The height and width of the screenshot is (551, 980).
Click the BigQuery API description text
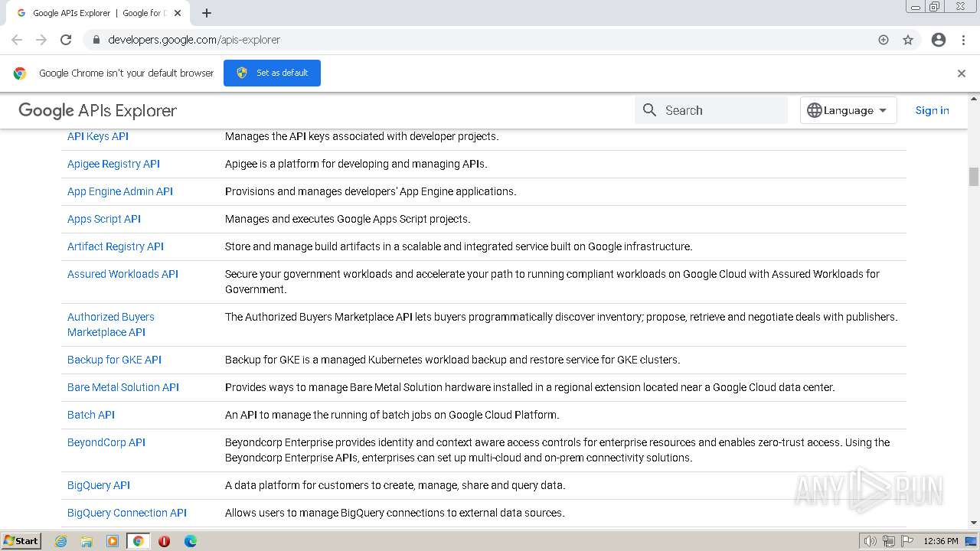click(395, 485)
